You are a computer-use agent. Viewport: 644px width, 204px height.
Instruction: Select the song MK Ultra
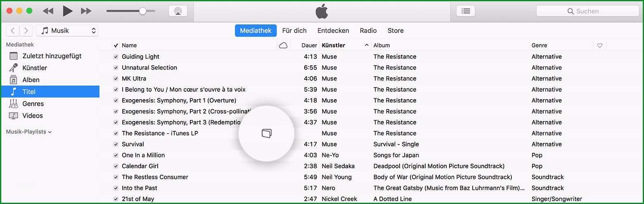tap(134, 78)
